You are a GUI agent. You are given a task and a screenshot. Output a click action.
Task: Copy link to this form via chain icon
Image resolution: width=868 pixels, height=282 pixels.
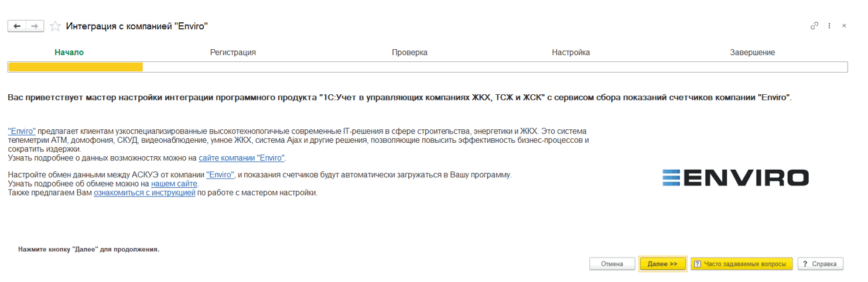coord(814,26)
